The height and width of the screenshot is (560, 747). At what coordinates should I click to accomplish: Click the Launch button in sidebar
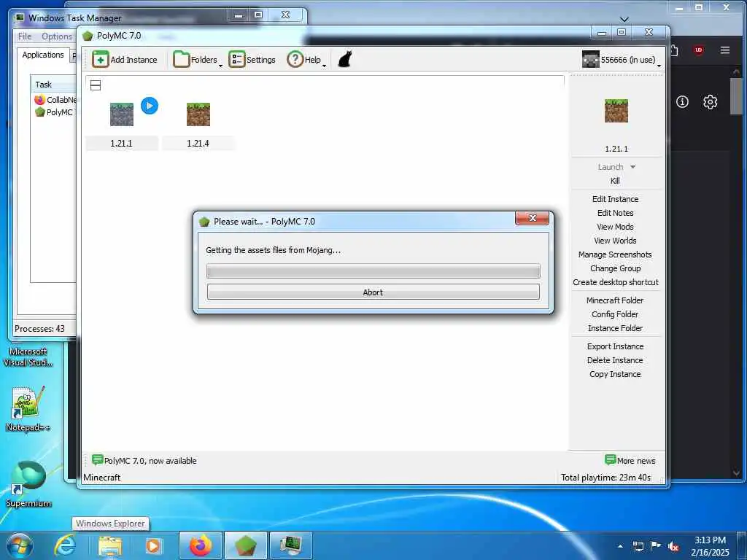pyautogui.click(x=611, y=167)
